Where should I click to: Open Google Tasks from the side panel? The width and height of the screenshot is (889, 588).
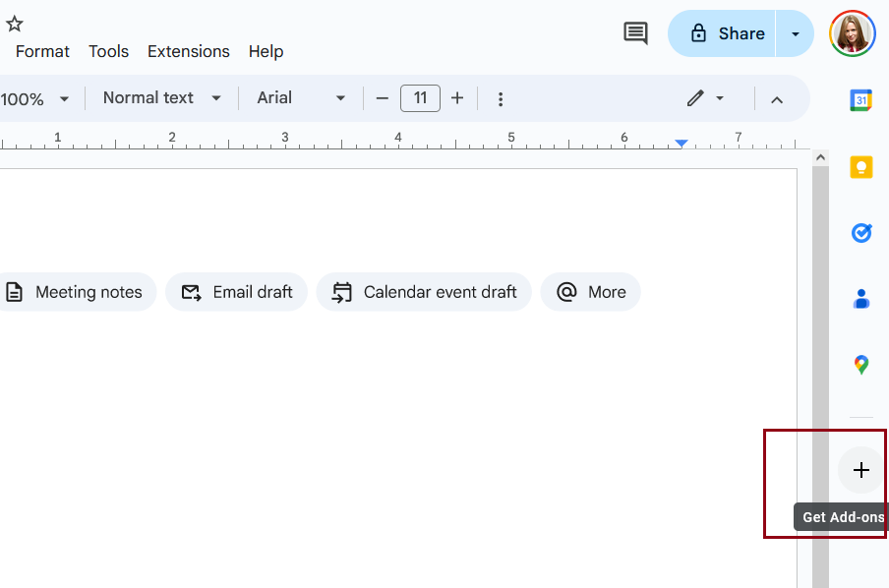861,233
